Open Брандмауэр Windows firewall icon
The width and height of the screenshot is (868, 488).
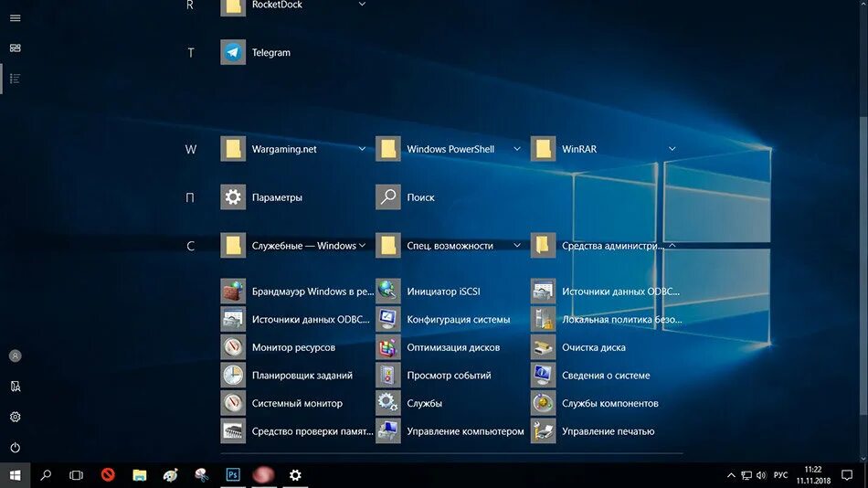click(x=233, y=291)
